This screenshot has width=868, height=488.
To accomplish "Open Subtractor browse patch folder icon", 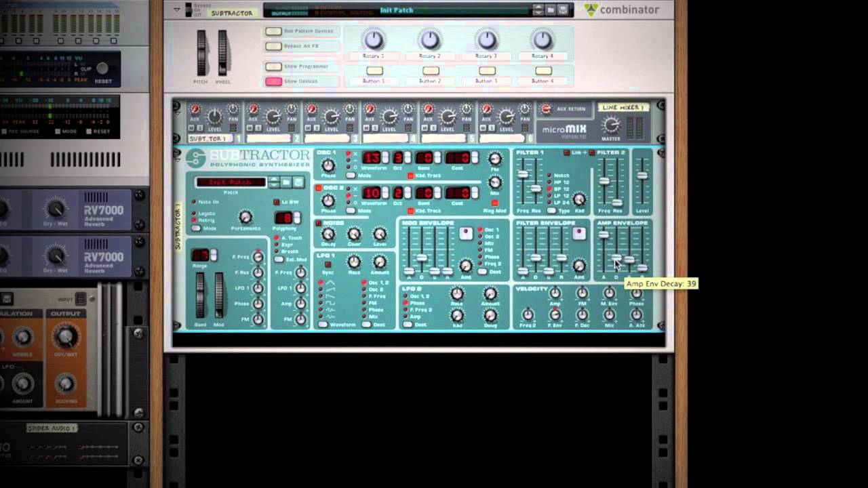I will (x=286, y=182).
